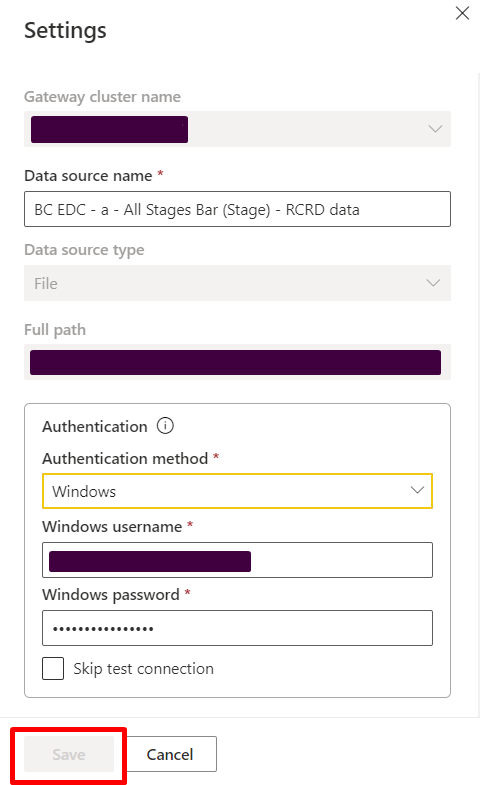480x785 pixels.
Task: Expand the Authentication method dropdown
Action: (237, 491)
